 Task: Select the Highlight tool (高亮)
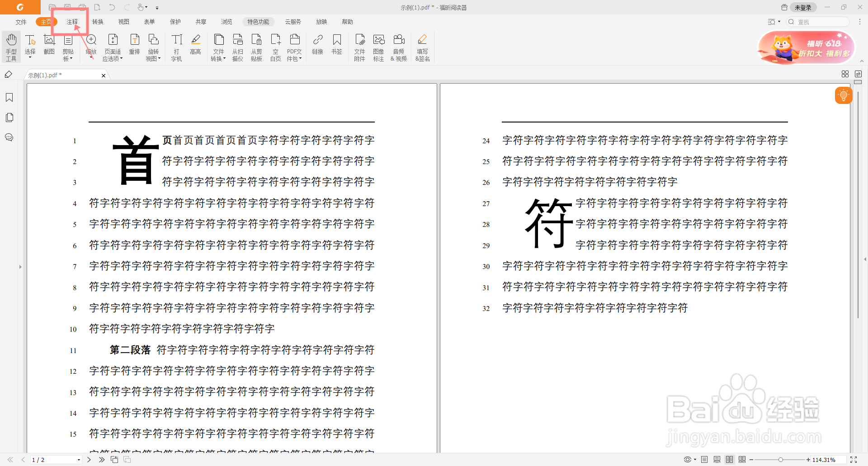tap(196, 44)
